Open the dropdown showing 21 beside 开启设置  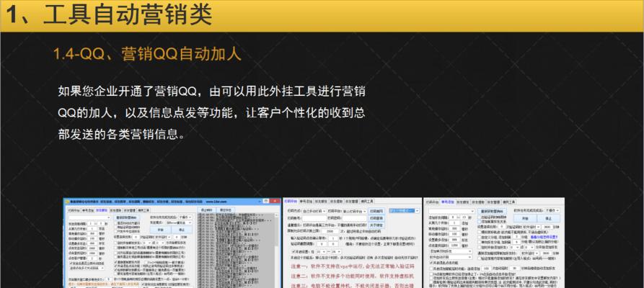coord(322,251)
